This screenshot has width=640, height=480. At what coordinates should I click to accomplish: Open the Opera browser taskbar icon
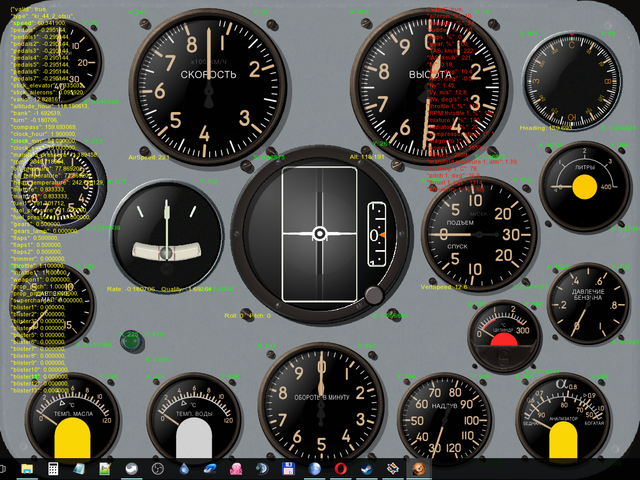(340, 468)
